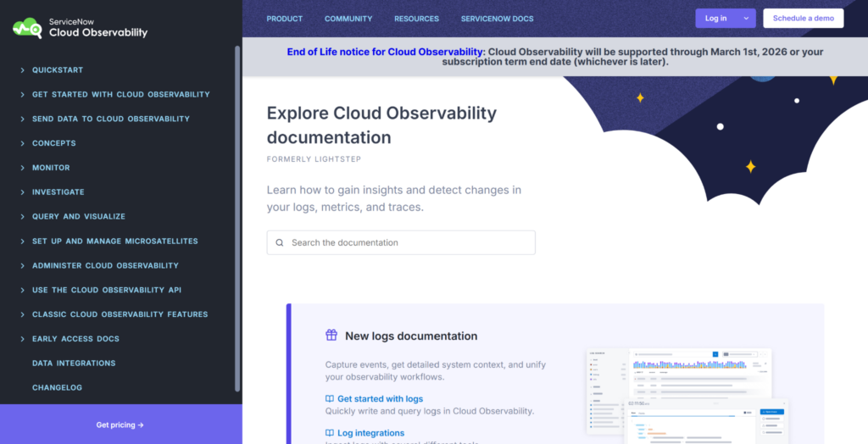Open Use the Cloud Observability API section

point(107,290)
